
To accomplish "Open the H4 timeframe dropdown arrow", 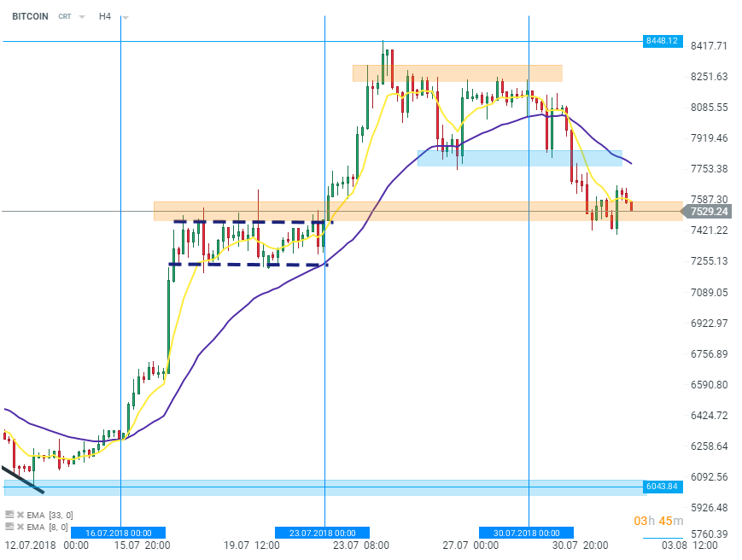I will 125,17.
